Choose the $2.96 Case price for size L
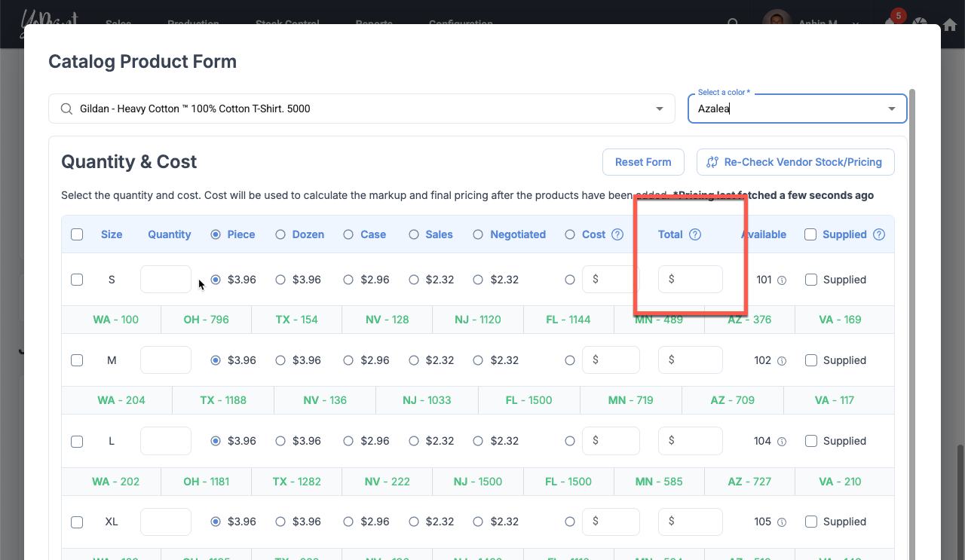This screenshot has height=560, width=965. coord(348,441)
